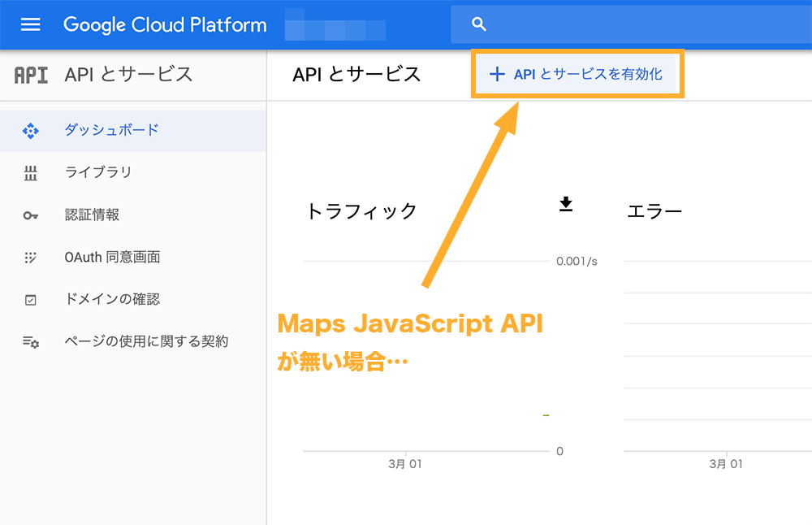
Task: Open ページの使用に関する契約 in the sidebar
Action: click(x=133, y=342)
